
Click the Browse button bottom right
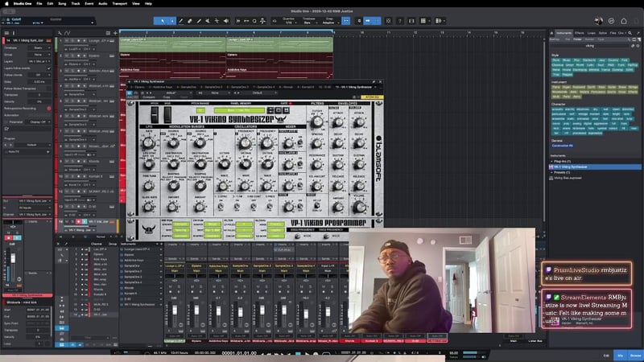tap(635, 356)
